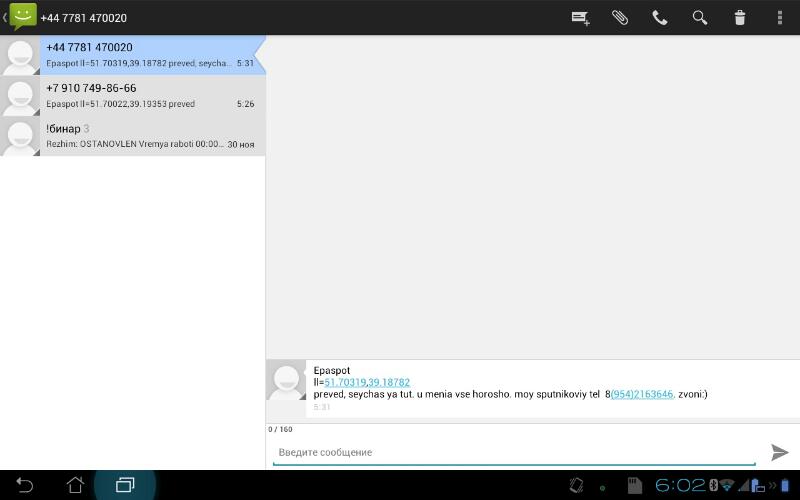Tap avatar of +7 910 contact

[x=21, y=97]
